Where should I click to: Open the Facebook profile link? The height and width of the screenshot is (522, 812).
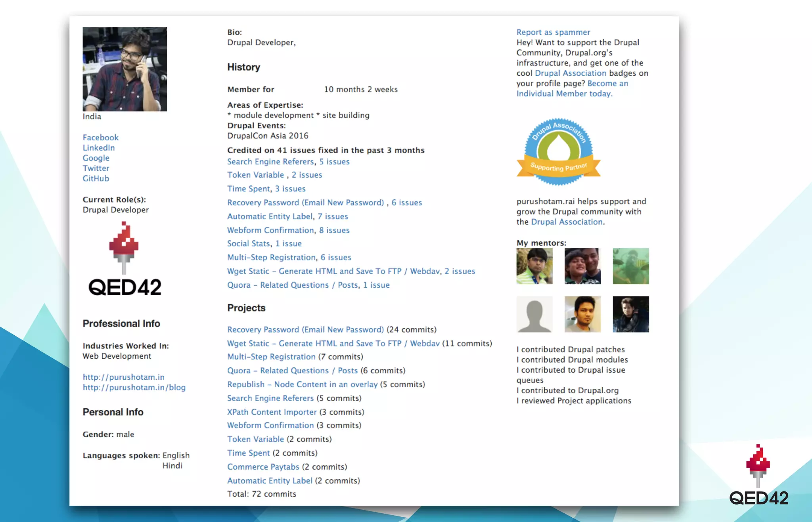[100, 138]
